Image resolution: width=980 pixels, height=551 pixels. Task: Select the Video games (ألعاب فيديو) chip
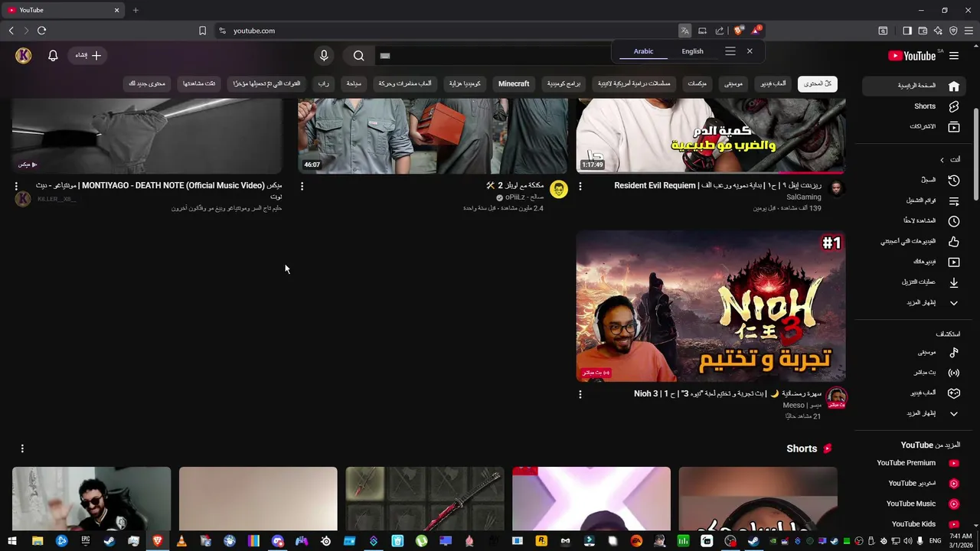coord(773,83)
